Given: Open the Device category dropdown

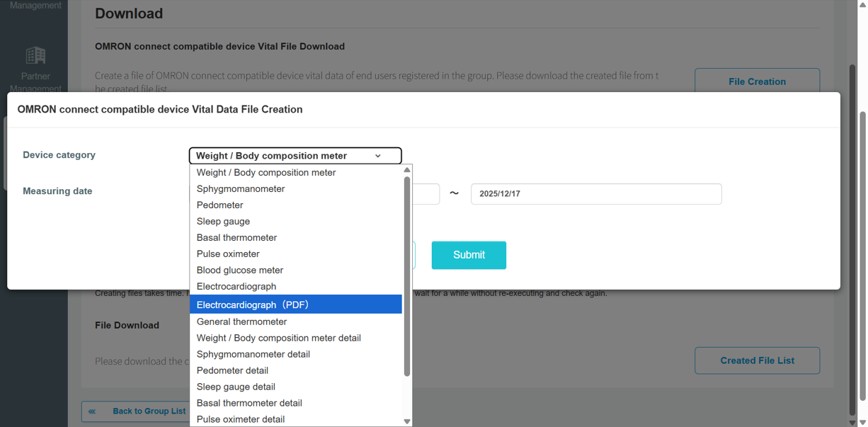Looking at the screenshot, I should coord(295,156).
